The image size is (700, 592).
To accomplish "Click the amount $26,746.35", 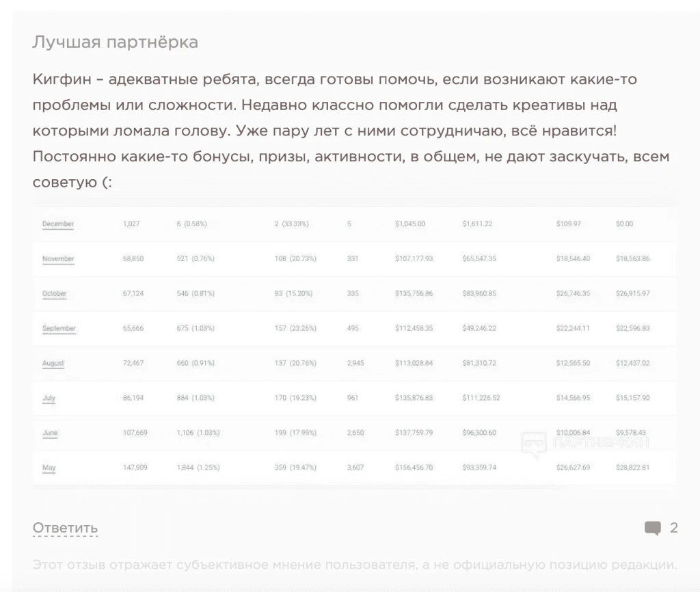I will (x=574, y=293).
